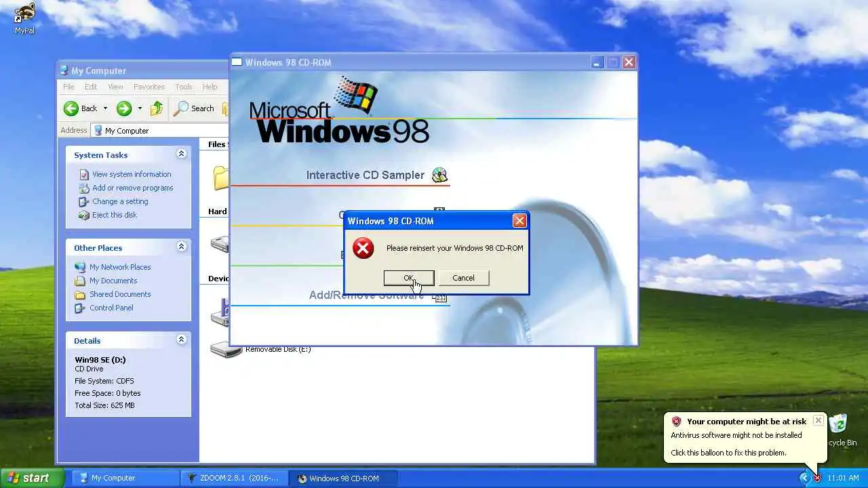The width and height of the screenshot is (868, 488).
Task: Collapse the Details panel
Action: pos(181,340)
